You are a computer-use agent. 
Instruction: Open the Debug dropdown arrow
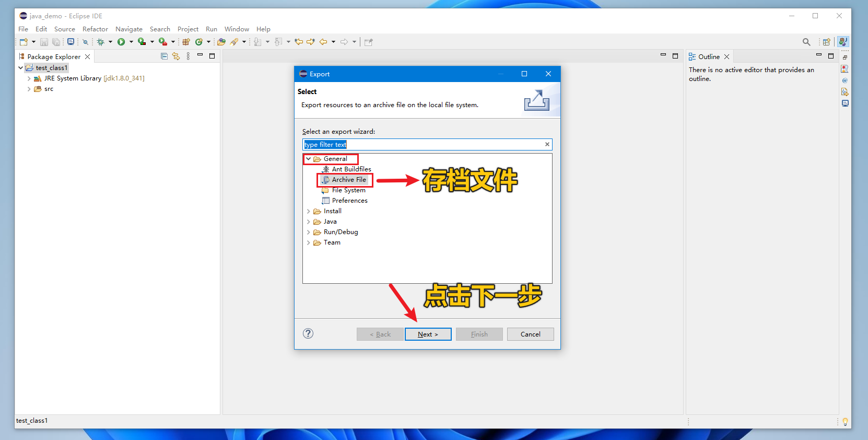click(x=110, y=42)
